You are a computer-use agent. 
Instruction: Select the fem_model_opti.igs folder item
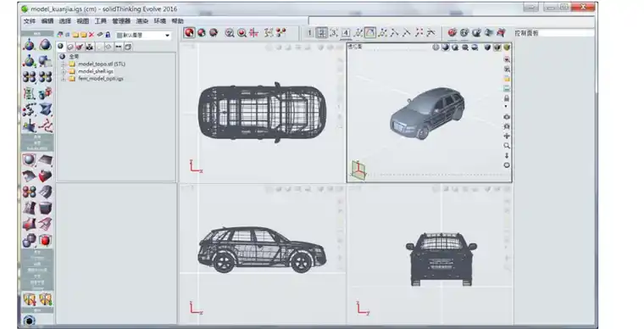101,79
